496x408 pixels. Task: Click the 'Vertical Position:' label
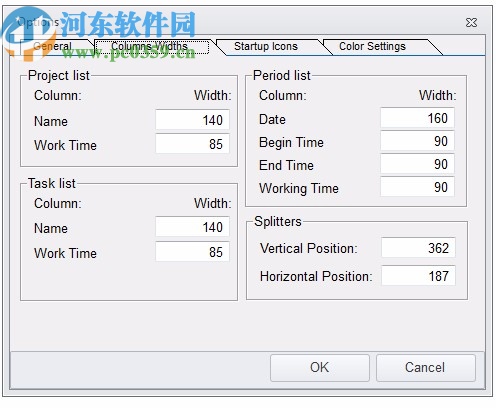click(309, 248)
